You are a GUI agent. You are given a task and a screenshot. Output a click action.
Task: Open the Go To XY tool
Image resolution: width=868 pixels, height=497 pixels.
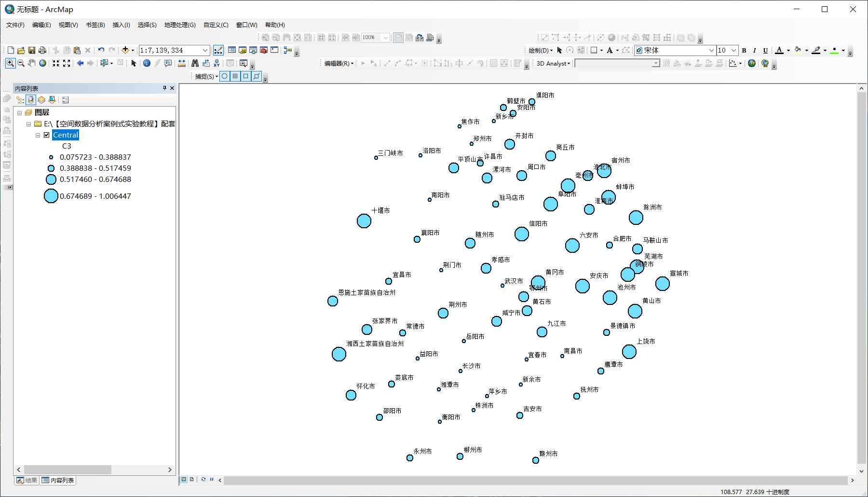pos(217,63)
